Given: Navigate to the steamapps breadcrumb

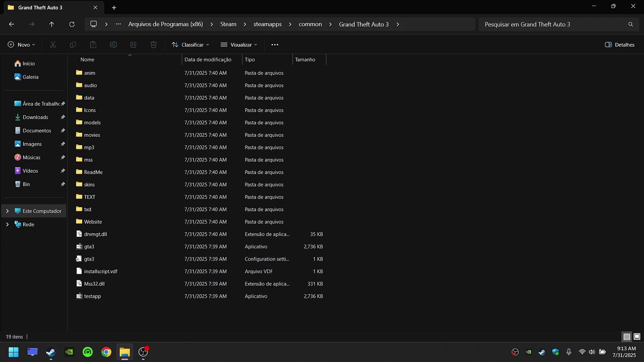Looking at the screenshot, I should click(268, 24).
